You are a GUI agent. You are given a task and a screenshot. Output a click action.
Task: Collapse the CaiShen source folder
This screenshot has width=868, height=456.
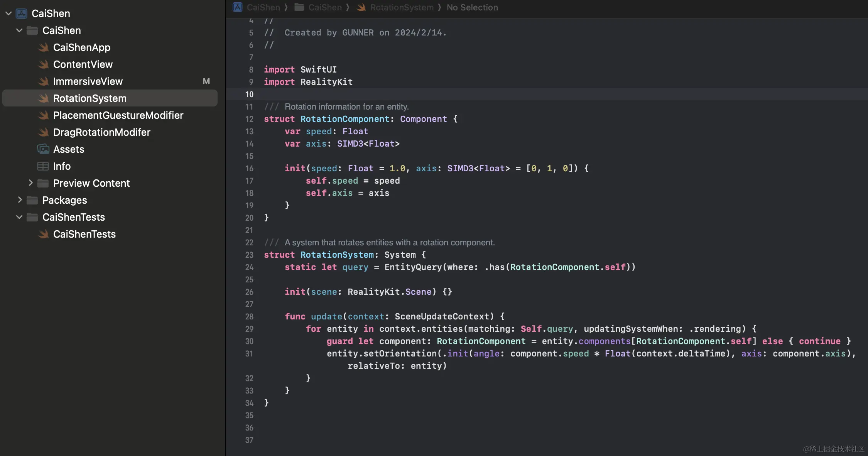click(x=19, y=30)
